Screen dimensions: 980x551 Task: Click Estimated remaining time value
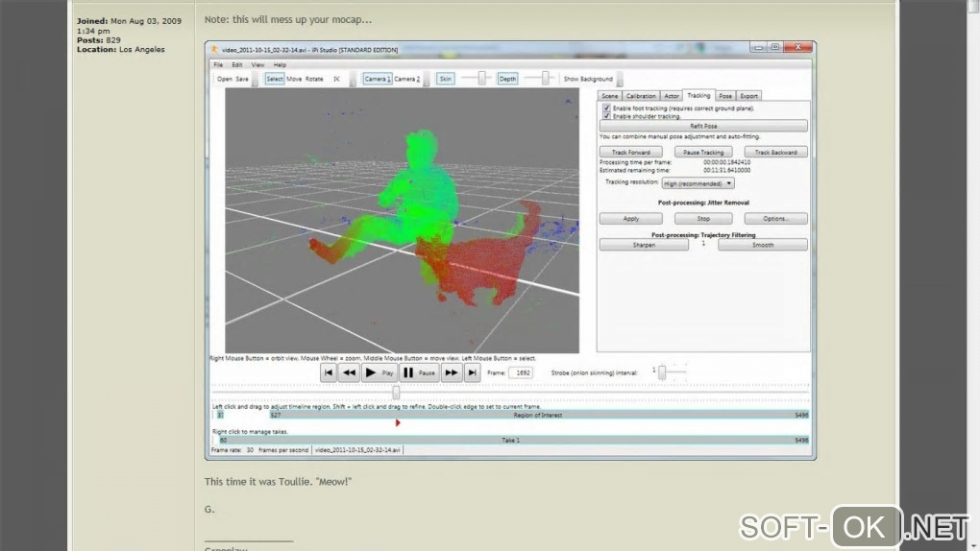click(726, 170)
